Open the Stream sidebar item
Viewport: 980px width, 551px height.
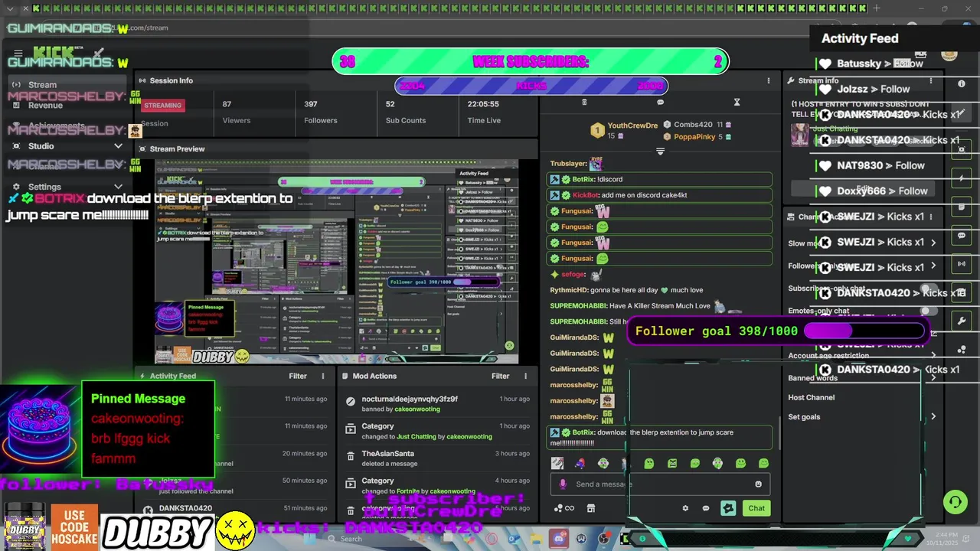click(67, 85)
